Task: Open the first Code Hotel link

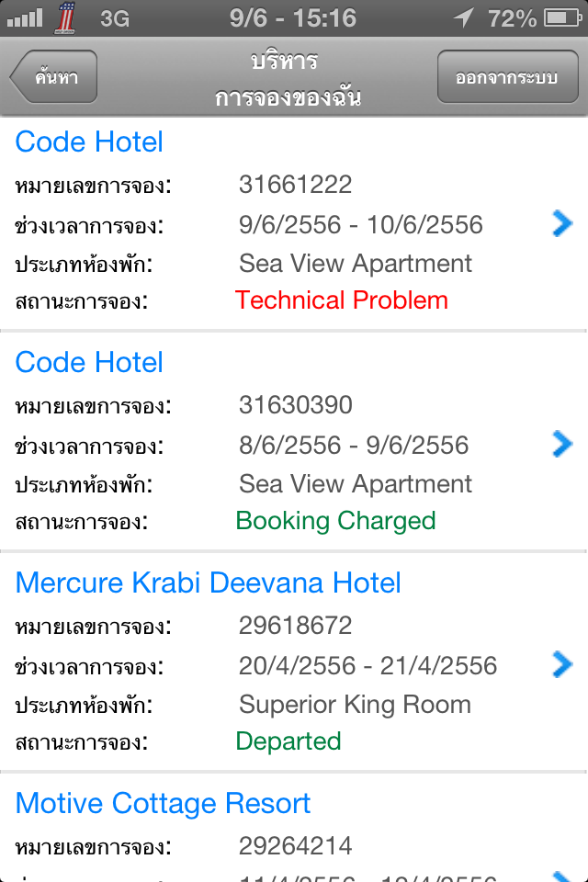Action: click(89, 141)
